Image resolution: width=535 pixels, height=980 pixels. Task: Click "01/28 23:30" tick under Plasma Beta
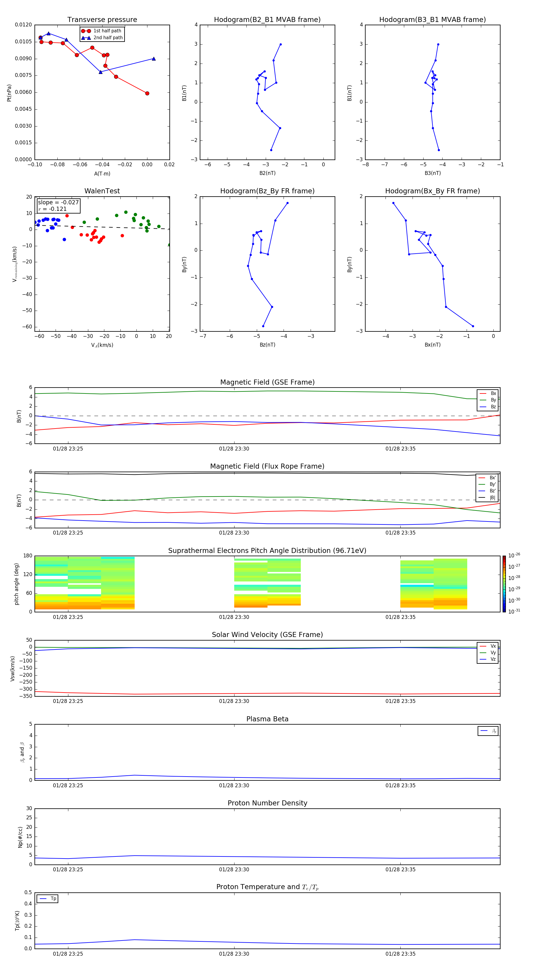pos(234,785)
